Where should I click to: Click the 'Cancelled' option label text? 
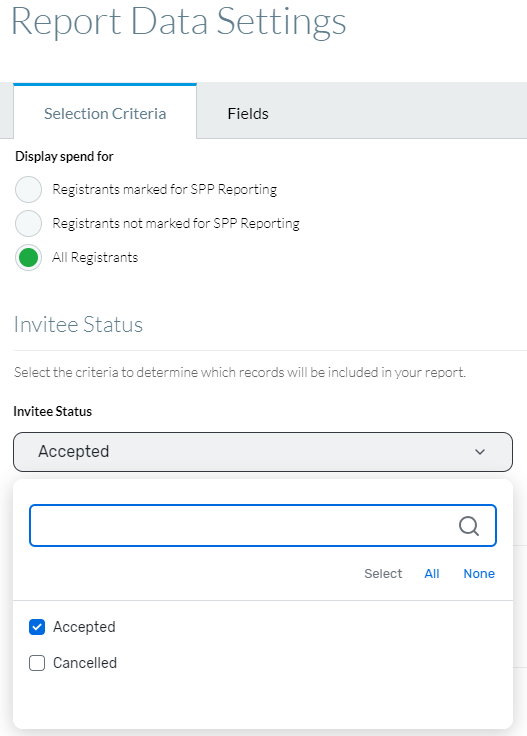coord(85,663)
